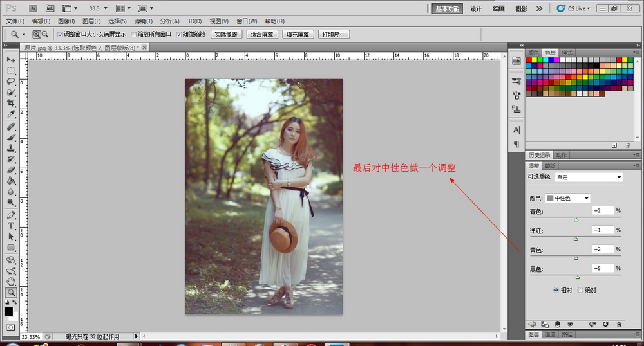The height and width of the screenshot is (346, 644).
Task: Delete this adjustment layer trash icon
Action: (x=618, y=324)
